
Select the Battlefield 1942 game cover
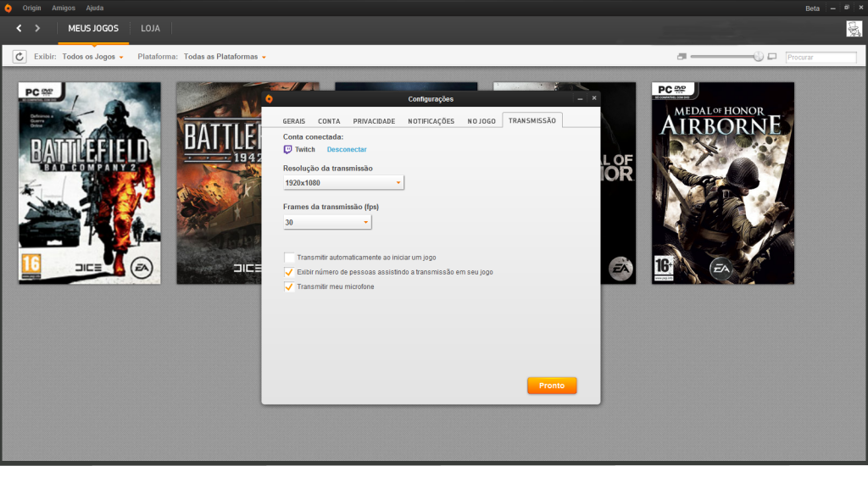click(220, 183)
